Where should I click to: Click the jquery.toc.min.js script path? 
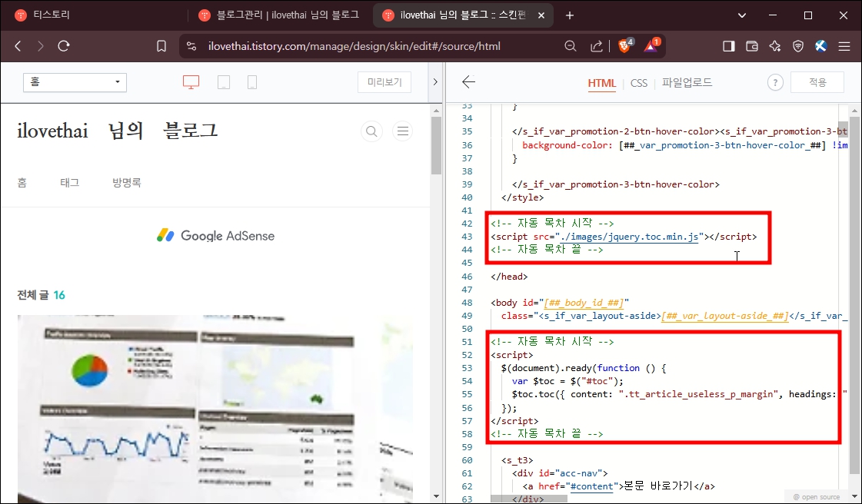click(x=629, y=237)
